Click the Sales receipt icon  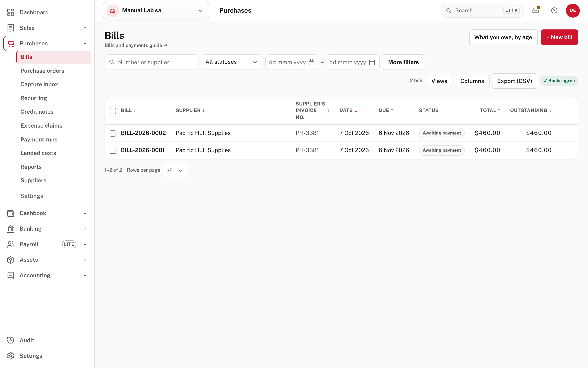coord(10,28)
